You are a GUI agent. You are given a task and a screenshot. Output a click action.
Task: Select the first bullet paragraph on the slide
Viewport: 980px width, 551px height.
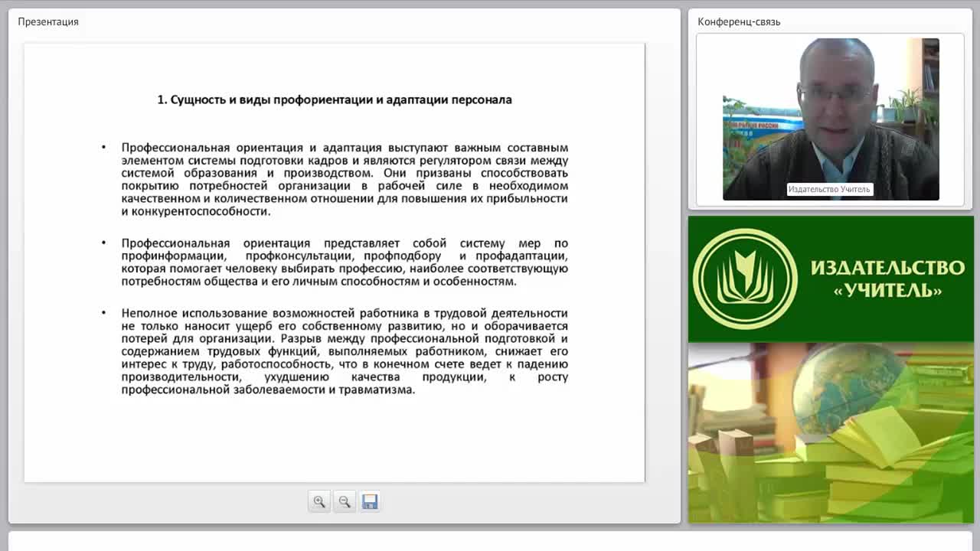click(345, 179)
